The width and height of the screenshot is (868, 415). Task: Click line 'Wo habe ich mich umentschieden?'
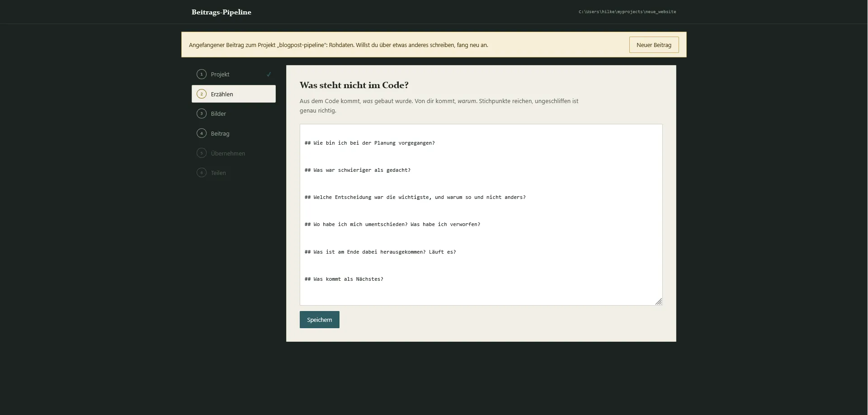[392, 224]
